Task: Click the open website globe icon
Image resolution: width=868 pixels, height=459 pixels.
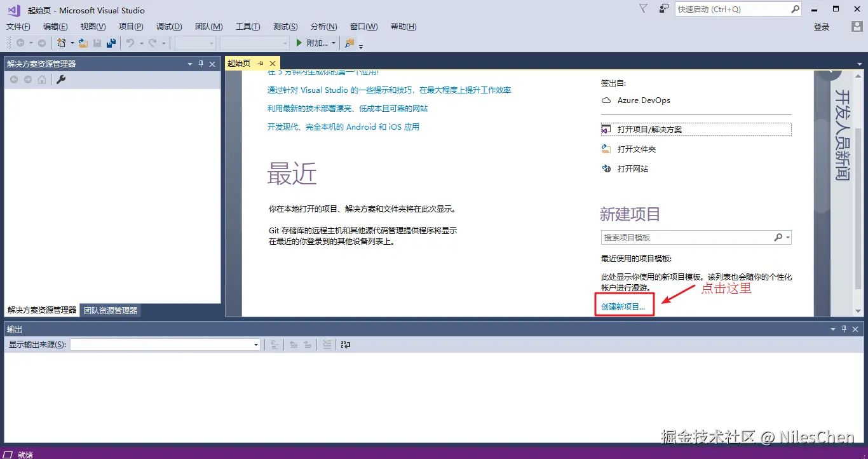Action: coord(606,168)
